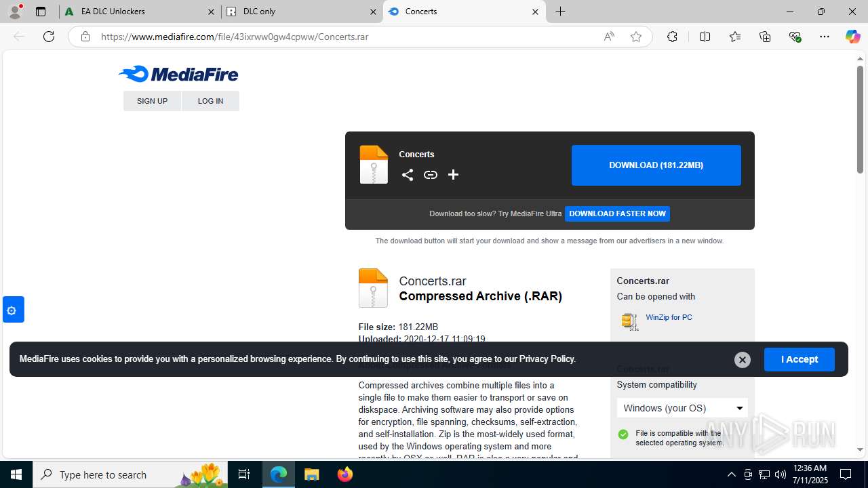Open new tab with plus button
The image size is (868, 488).
(x=561, y=12)
